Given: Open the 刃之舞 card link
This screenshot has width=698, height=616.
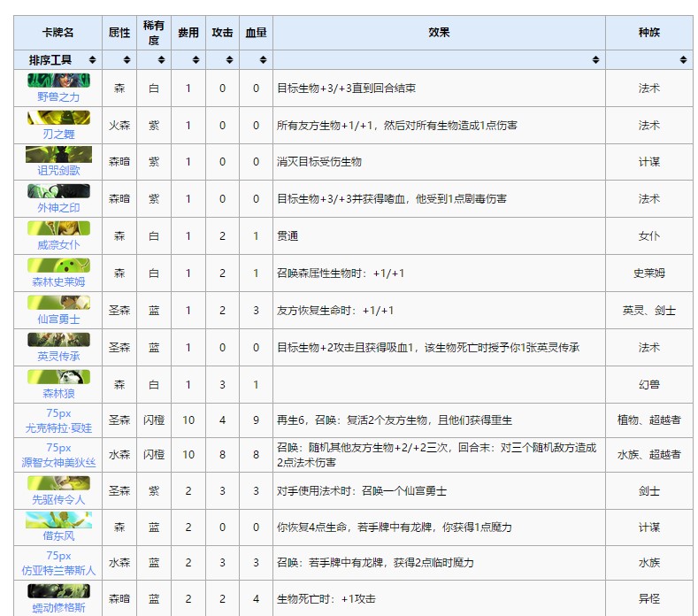Looking at the screenshot, I should pyautogui.click(x=58, y=134).
